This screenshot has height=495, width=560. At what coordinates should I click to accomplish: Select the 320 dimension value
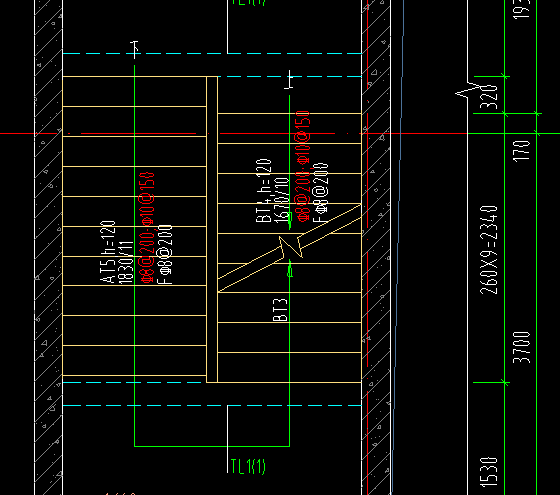pyautogui.click(x=488, y=97)
